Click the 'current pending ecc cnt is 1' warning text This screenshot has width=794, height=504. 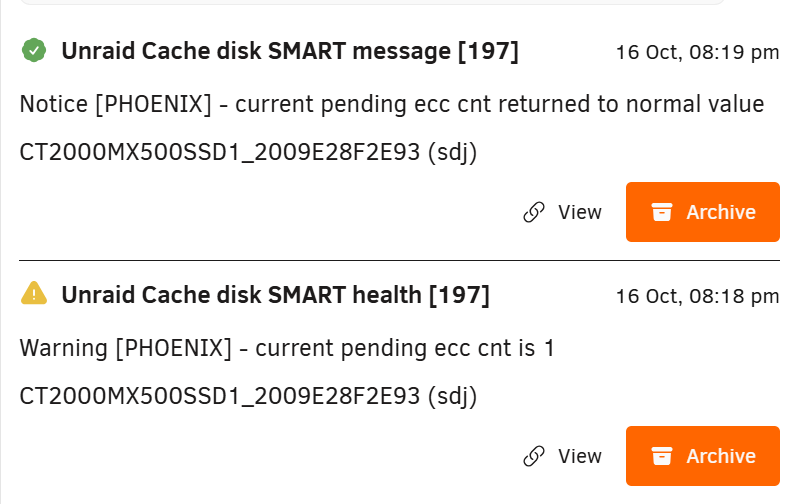405,348
